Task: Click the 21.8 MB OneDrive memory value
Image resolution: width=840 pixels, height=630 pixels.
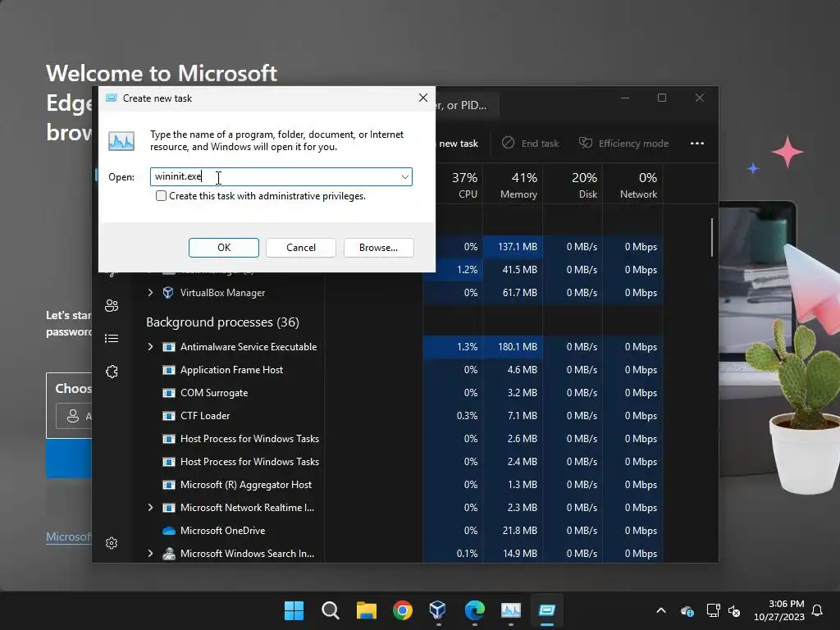Action: click(x=519, y=531)
